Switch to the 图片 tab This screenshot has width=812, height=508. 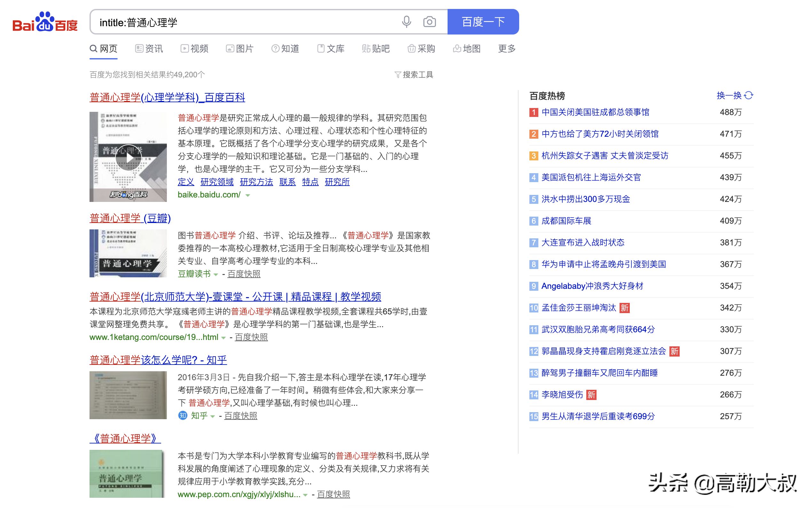(240, 49)
